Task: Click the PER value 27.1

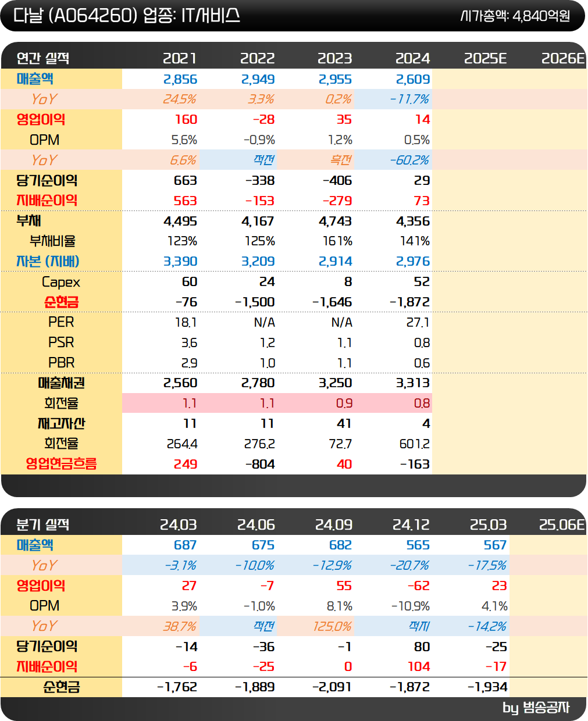Action: point(418,322)
